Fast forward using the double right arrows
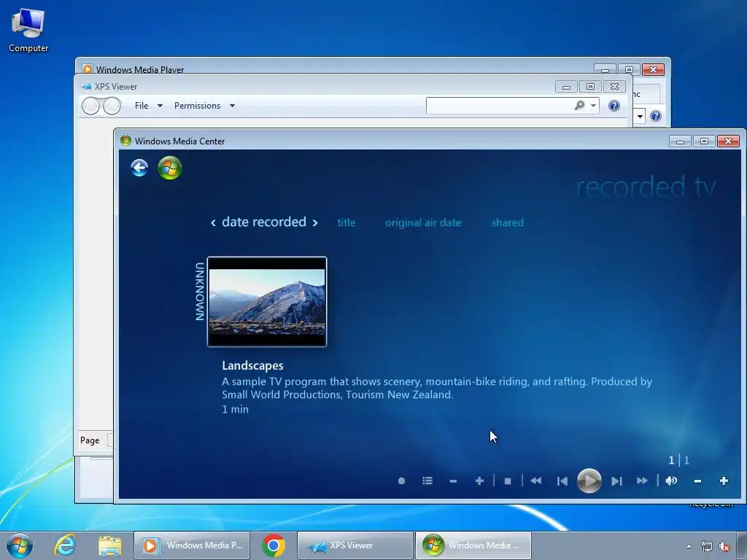 pyautogui.click(x=642, y=481)
